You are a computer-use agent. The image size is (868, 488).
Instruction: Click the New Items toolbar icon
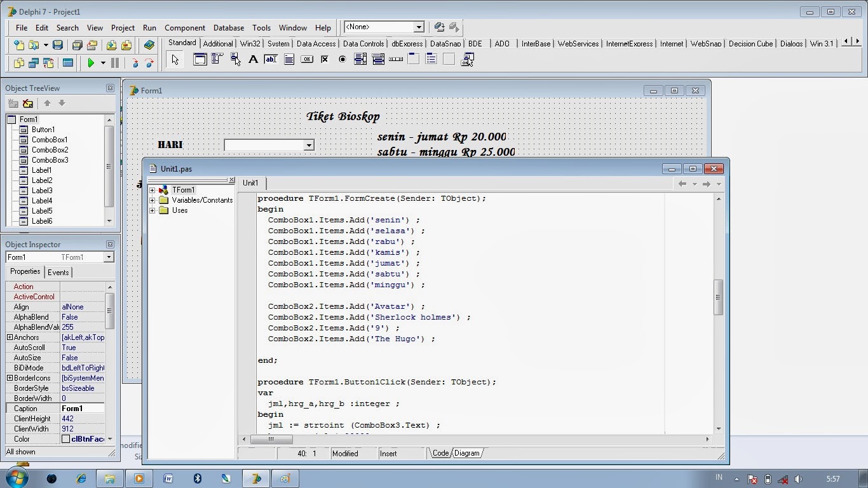tap(18, 45)
